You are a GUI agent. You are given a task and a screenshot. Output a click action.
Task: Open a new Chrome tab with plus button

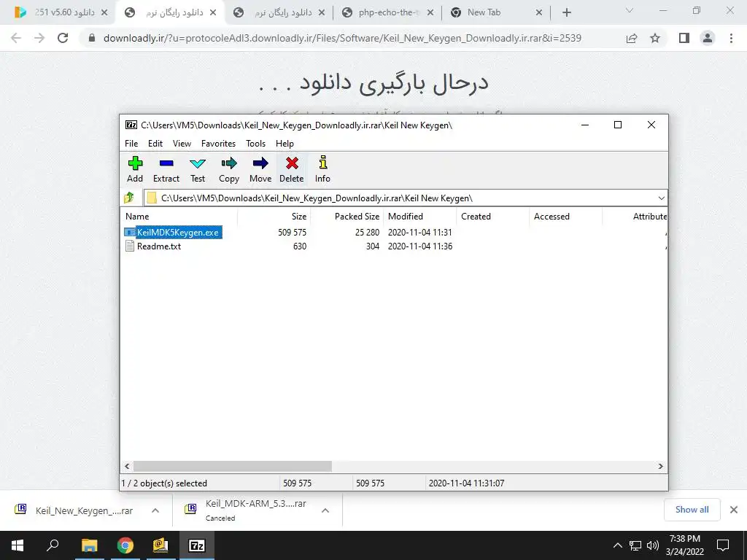tap(566, 12)
